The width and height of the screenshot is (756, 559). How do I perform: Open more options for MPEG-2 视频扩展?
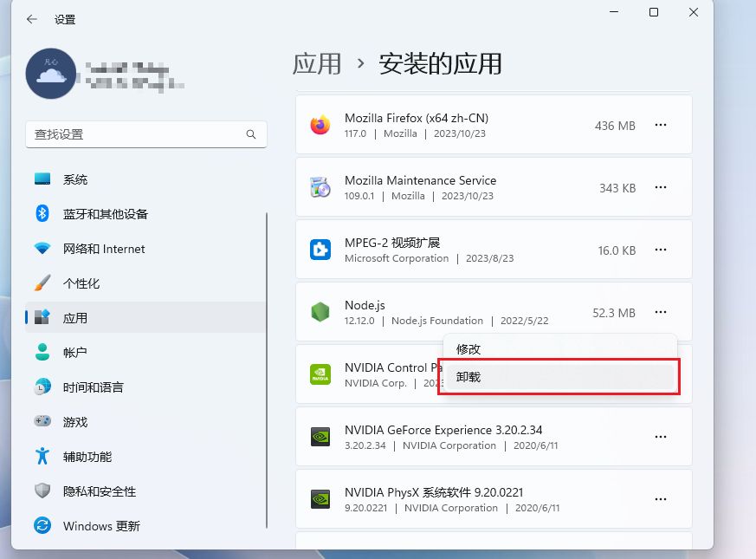click(x=661, y=250)
